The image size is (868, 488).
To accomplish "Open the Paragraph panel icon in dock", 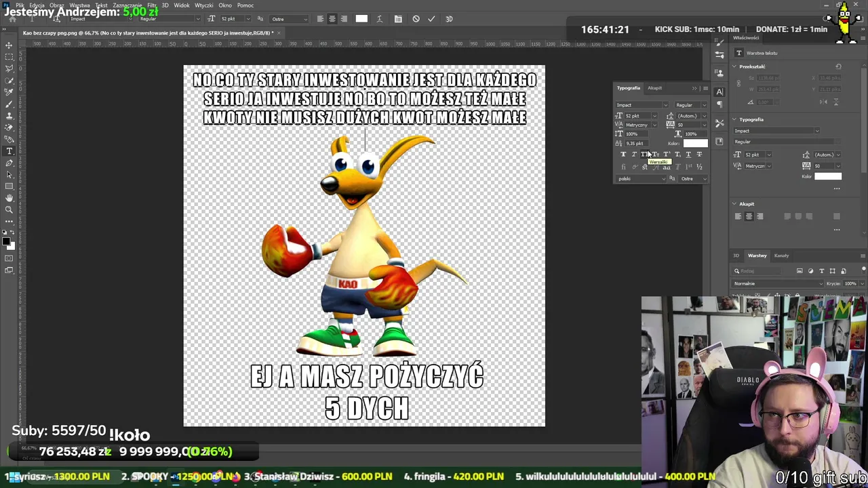I will (719, 104).
